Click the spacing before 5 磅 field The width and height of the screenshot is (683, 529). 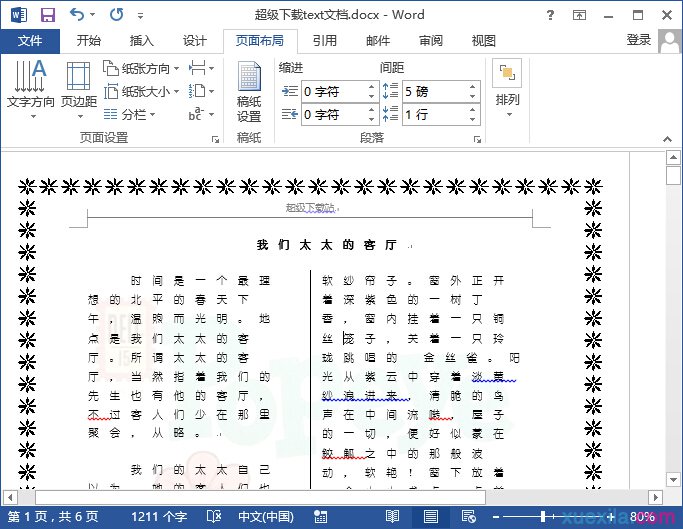click(x=436, y=92)
